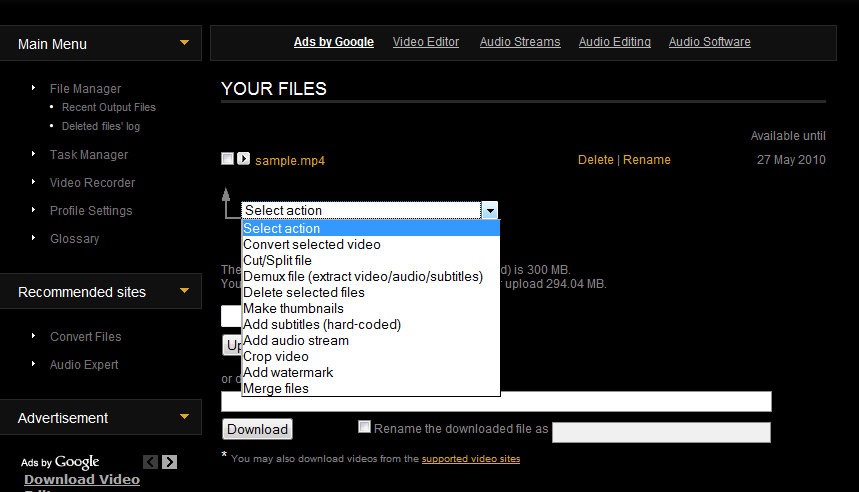Click Rename link for sample.mp4
The height and width of the screenshot is (492, 859).
647,160
